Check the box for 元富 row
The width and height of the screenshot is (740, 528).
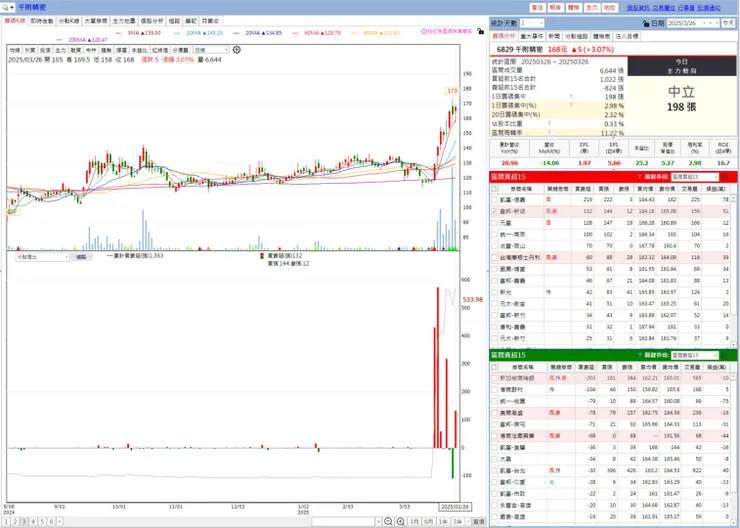(494, 223)
